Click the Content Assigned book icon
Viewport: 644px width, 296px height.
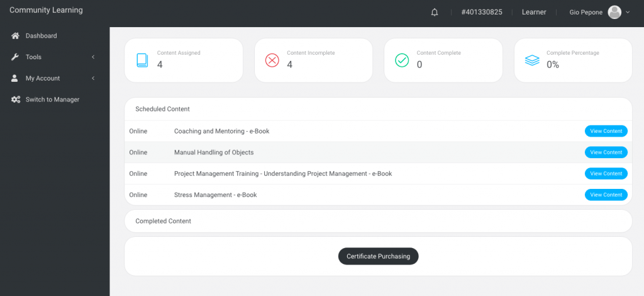click(142, 60)
